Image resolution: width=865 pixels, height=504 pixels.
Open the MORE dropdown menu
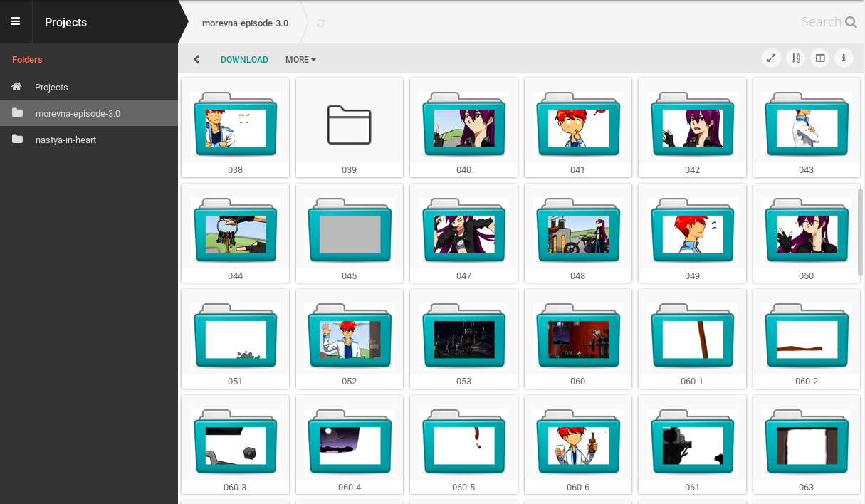[x=300, y=60]
